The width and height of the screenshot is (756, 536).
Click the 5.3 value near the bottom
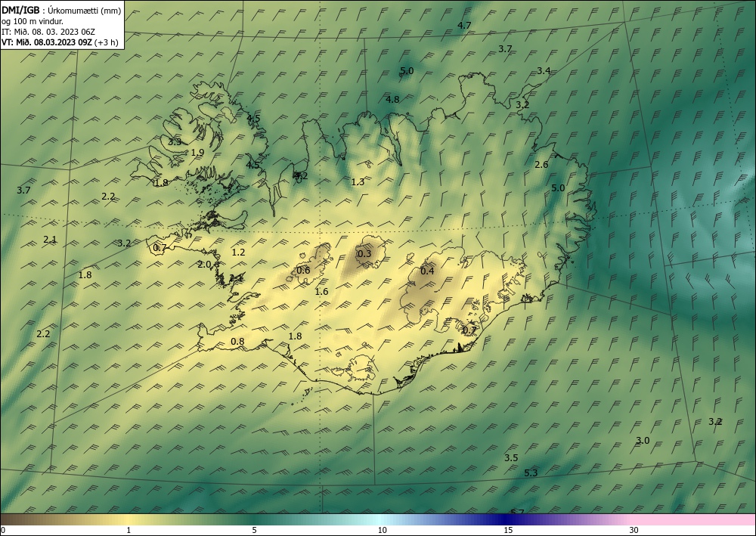point(531,472)
